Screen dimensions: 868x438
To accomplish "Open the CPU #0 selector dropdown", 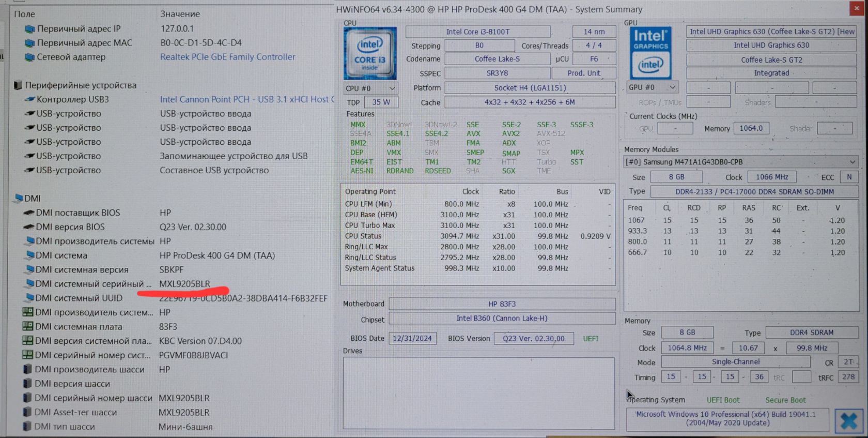I will (370, 88).
